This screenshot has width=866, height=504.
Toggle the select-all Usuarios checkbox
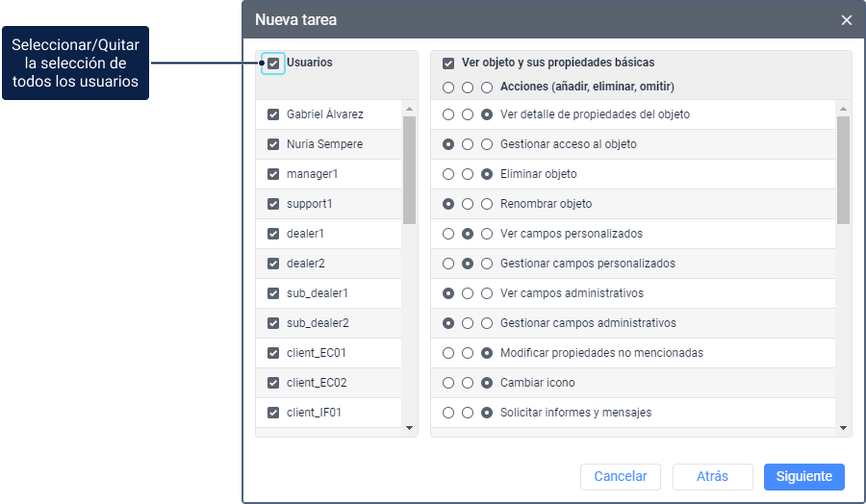tap(273, 63)
